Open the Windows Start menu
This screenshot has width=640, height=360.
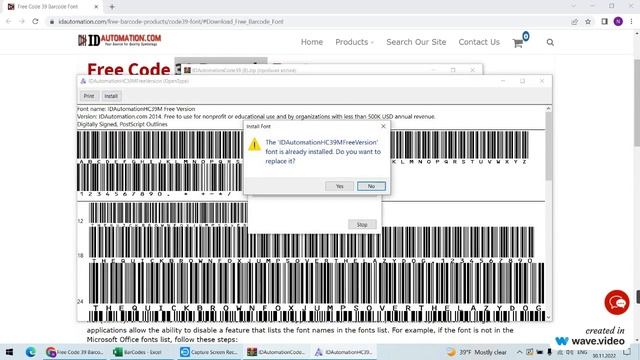tap(9, 352)
